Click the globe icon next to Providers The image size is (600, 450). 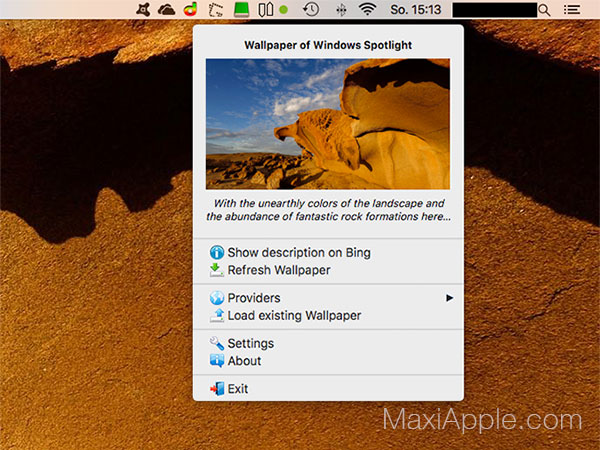coord(217,298)
